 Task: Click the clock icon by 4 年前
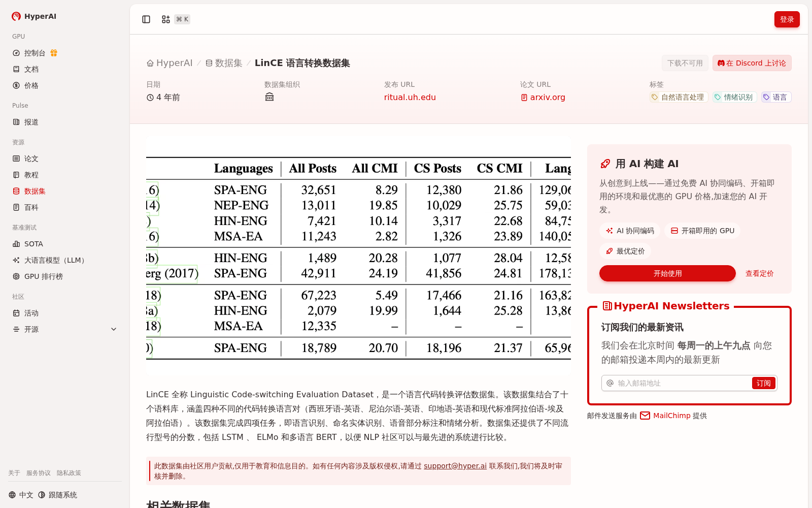coord(150,98)
